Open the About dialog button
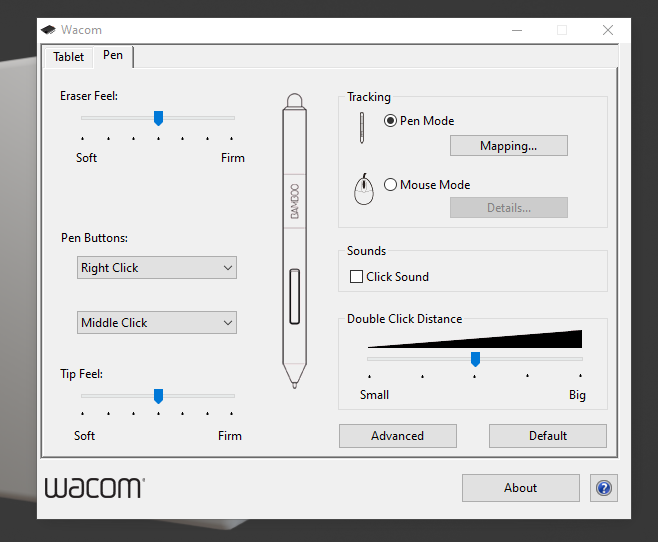The height and width of the screenshot is (542, 658). 520,488
